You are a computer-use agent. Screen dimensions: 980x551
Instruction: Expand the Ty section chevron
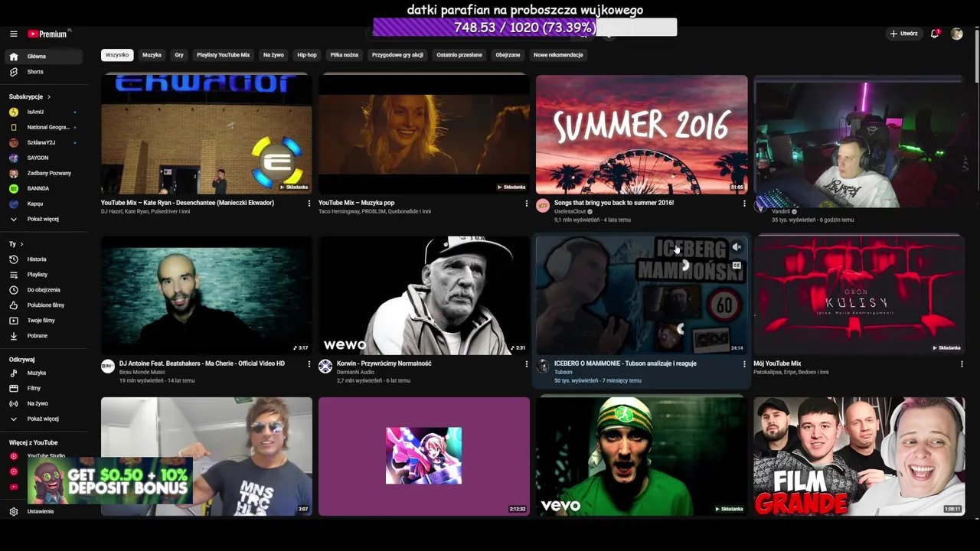(x=21, y=244)
